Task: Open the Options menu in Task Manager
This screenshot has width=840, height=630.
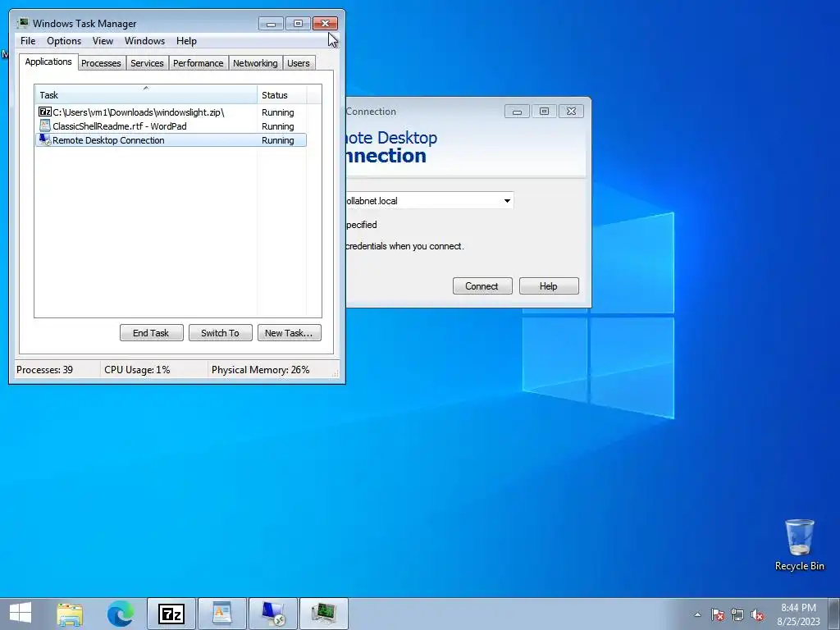Action: [x=64, y=41]
